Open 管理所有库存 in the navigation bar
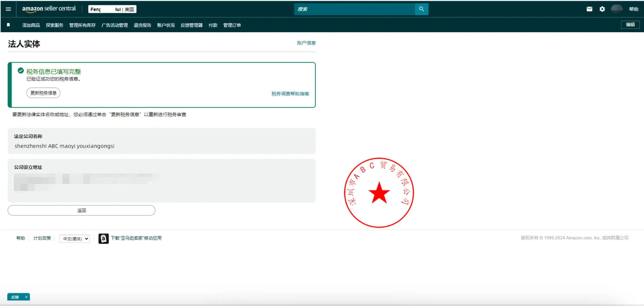This screenshot has width=644, height=306. (82, 25)
